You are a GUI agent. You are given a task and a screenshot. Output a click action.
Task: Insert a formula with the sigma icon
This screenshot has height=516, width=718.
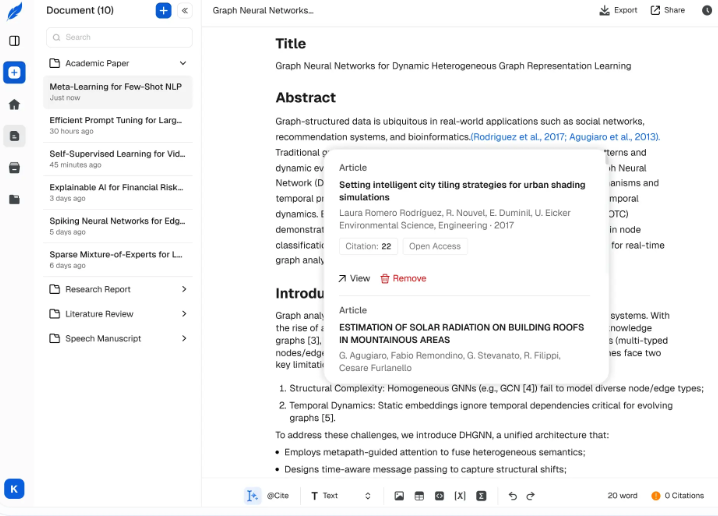click(481, 496)
